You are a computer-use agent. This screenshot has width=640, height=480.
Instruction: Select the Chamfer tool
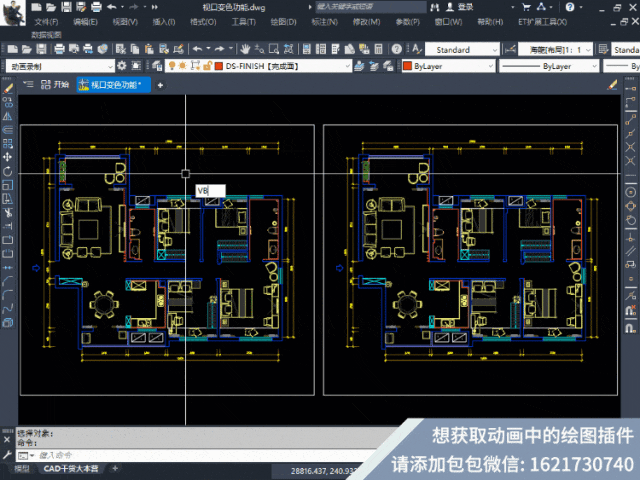pos(8,281)
